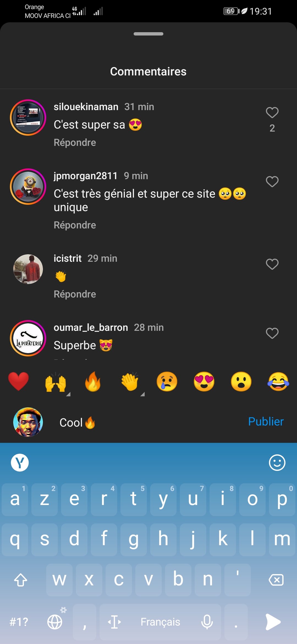Open the Yandex keyboard logo menu
The image size is (297, 644).
20,463
